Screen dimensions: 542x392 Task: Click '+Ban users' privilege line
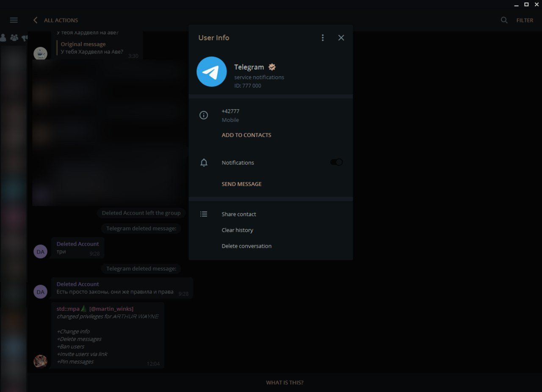click(x=70, y=346)
